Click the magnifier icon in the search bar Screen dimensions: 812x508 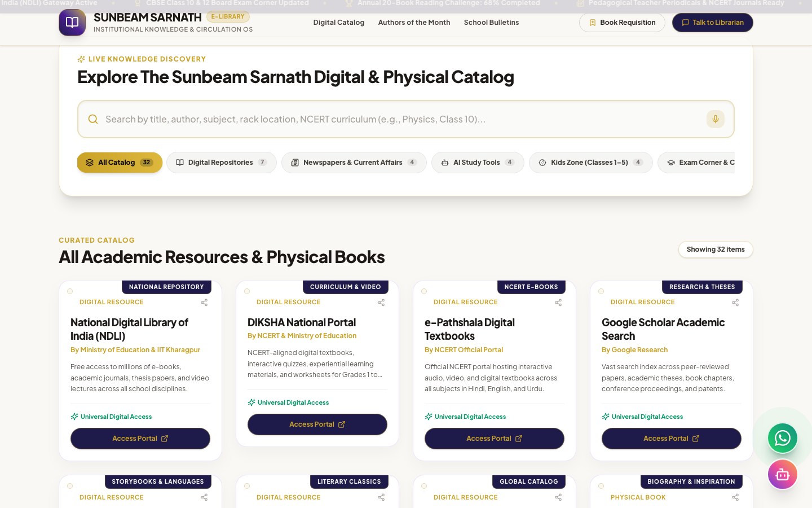(x=93, y=119)
